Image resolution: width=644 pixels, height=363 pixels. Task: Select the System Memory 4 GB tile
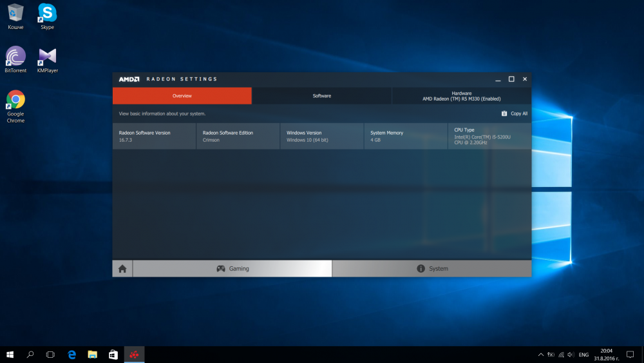[x=405, y=136]
